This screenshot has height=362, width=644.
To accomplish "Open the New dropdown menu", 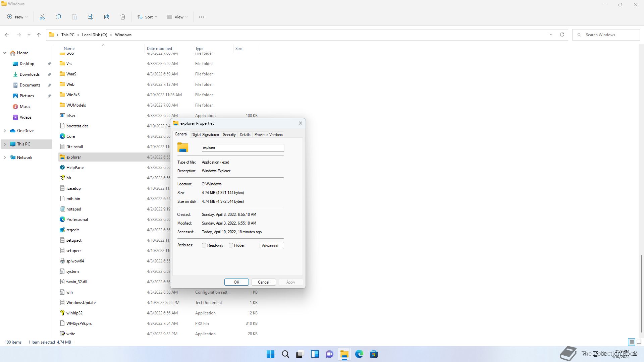I will tap(17, 17).
